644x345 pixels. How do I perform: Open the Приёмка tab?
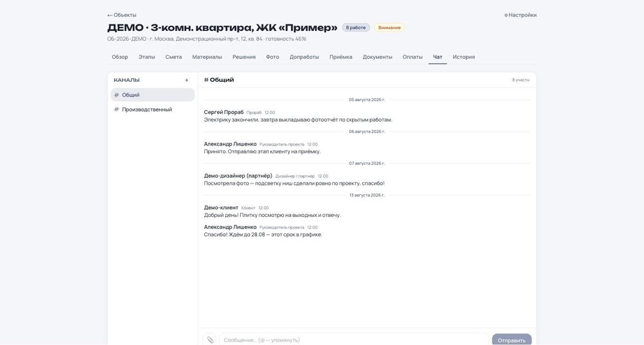(341, 57)
